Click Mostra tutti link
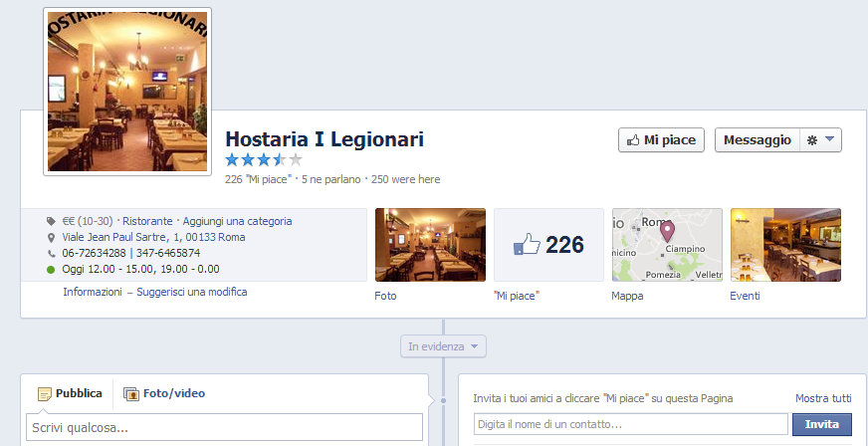 (x=823, y=398)
